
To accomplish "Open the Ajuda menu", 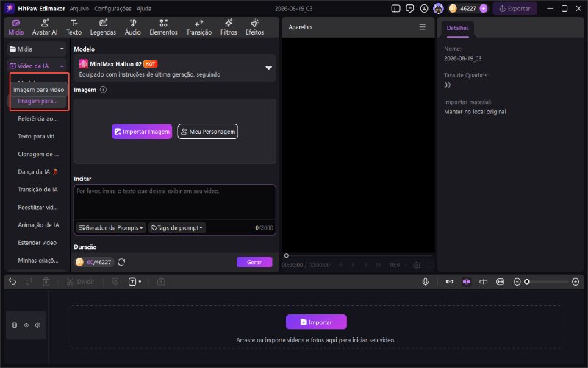I will [143, 8].
